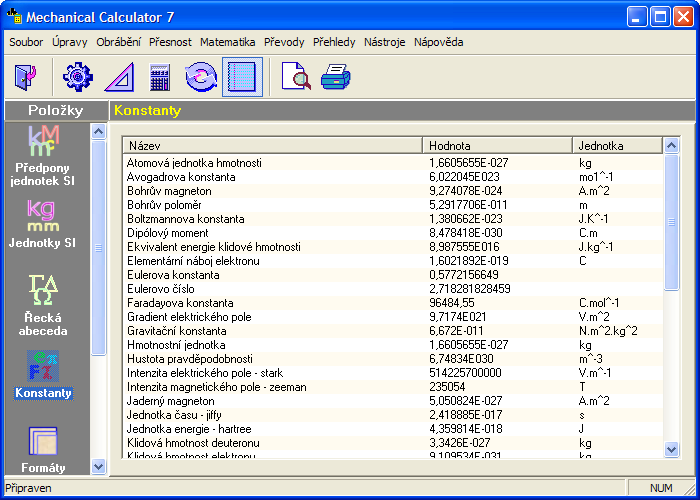Select Předpony jednotek SI sidebar icon
The width and height of the screenshot is (700, 500).
click(43, 156)
